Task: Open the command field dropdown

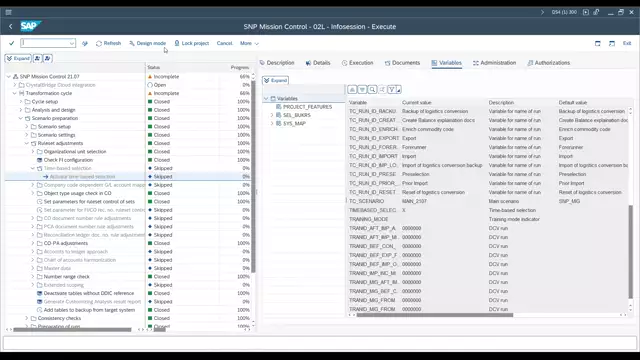Action: [72, 43]
